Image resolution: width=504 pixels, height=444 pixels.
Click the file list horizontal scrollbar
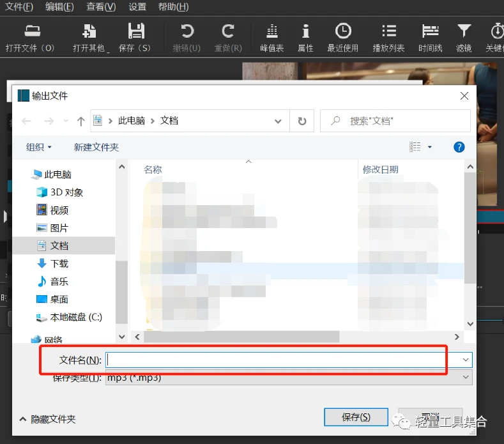coord(241,337)
